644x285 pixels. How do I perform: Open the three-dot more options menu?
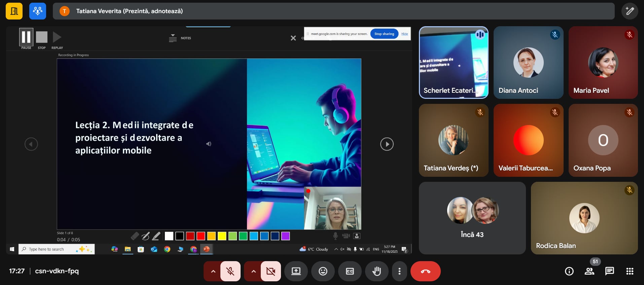tap(399, 271)
